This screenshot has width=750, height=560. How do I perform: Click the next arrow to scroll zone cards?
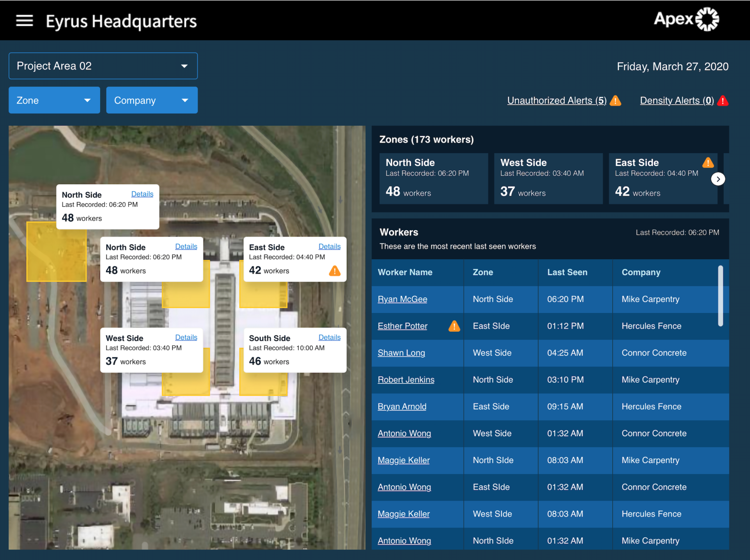point(718,179)
